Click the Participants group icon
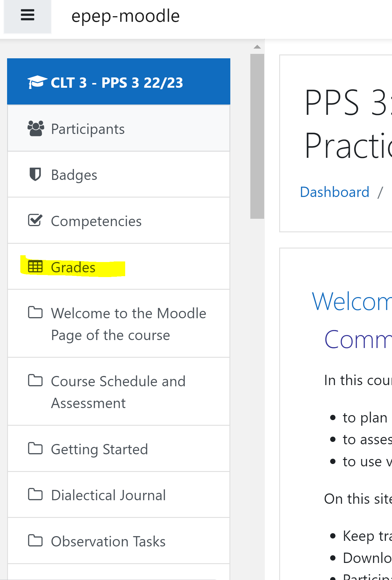Viewport: 392px width, 580px height. pyautogui.click(x=36, y=129)
